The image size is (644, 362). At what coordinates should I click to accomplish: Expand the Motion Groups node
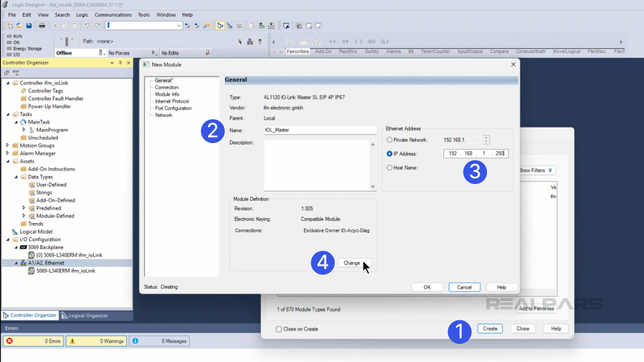click(x=8, y=146)
